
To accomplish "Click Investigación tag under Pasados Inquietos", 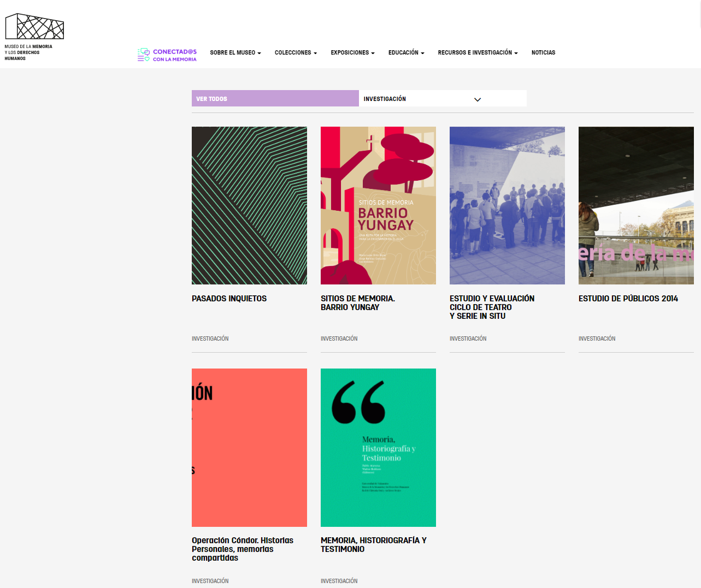I will point(210,339).
